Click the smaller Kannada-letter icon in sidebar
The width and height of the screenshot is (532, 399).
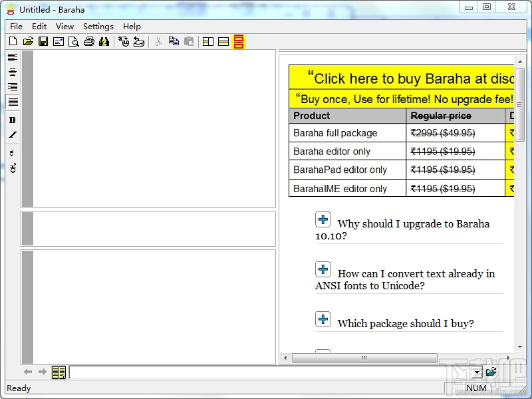pyautogui.click(x=12, y=153)
